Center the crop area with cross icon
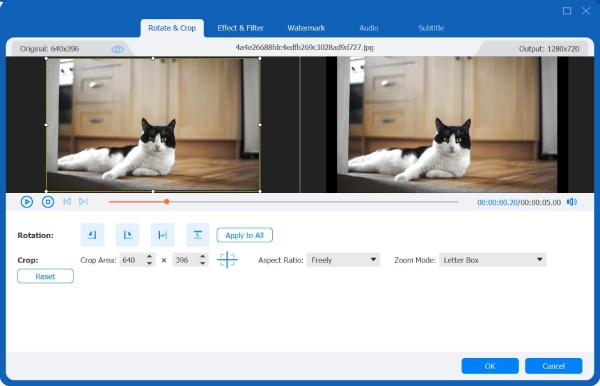Viewport: 600px width, 386px height. point(227,260)
